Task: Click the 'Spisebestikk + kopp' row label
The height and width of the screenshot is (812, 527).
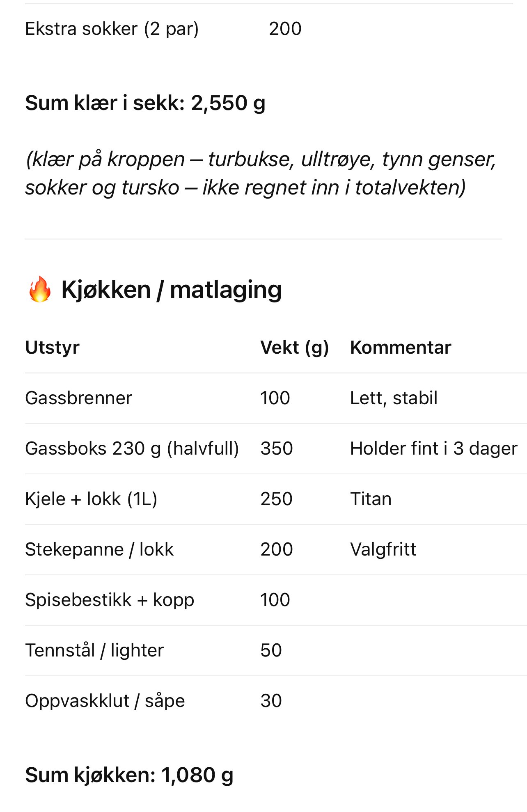Action: click(110, 600)
